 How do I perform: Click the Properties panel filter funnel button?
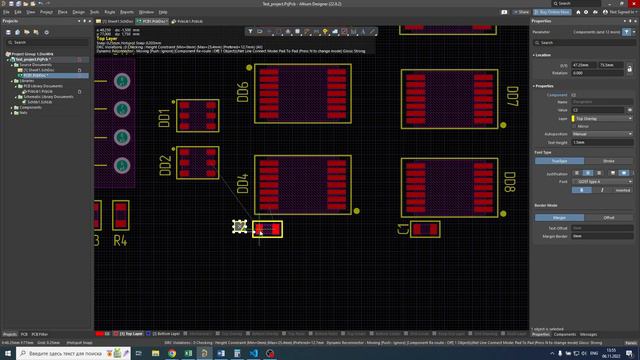coord(626,32)
